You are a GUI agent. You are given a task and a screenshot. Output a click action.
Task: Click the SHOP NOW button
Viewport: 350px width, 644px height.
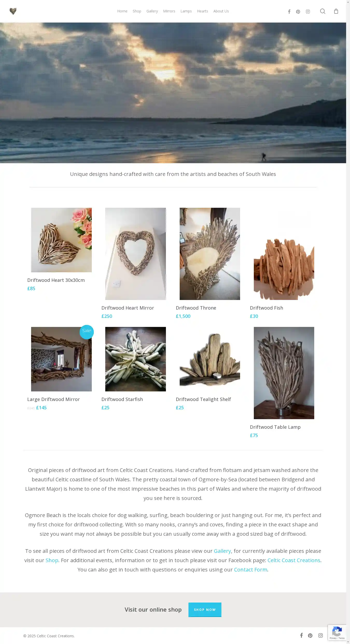(x=205, y=610)
